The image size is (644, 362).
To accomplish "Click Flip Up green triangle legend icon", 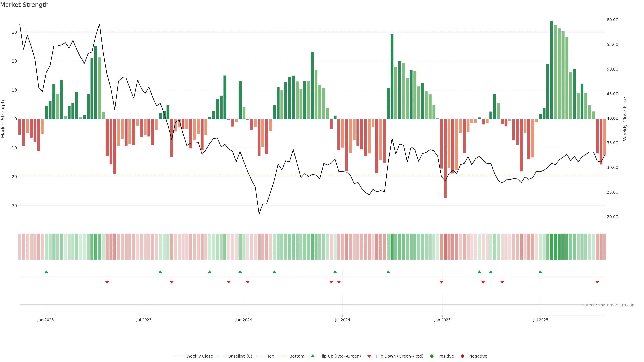I will [312, 356].
